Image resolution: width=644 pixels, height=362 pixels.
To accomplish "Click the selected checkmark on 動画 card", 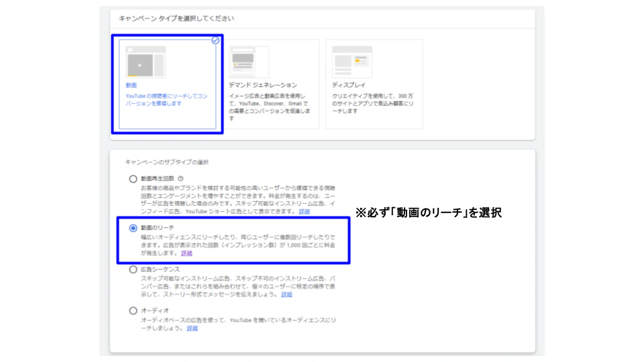I will point(215,40).
